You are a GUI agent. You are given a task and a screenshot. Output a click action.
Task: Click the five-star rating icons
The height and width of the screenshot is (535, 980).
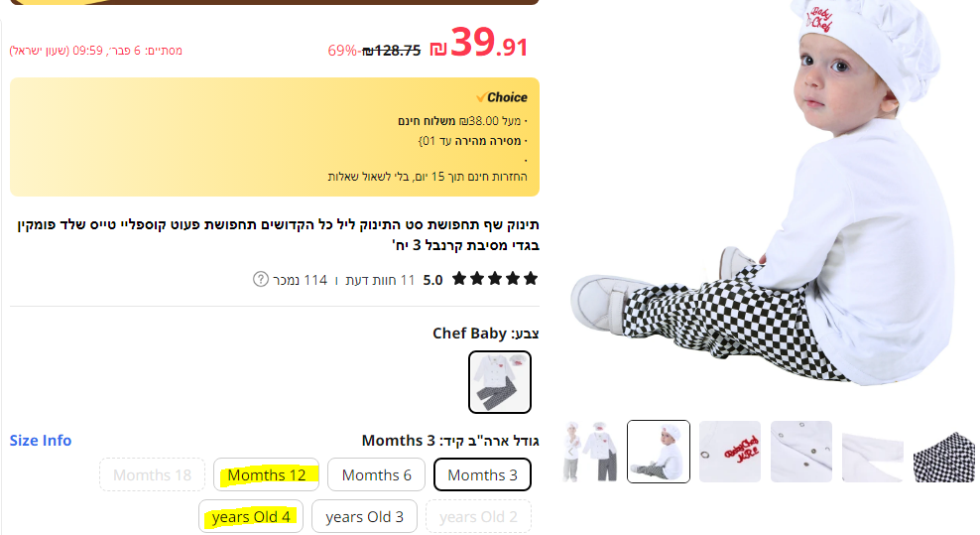[x=495, y=279]
